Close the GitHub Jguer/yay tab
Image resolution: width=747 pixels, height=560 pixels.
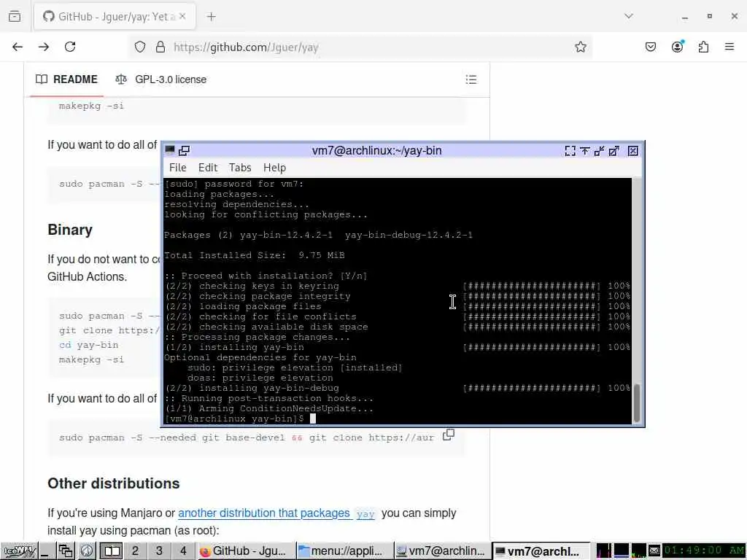[x=182, y=17]
